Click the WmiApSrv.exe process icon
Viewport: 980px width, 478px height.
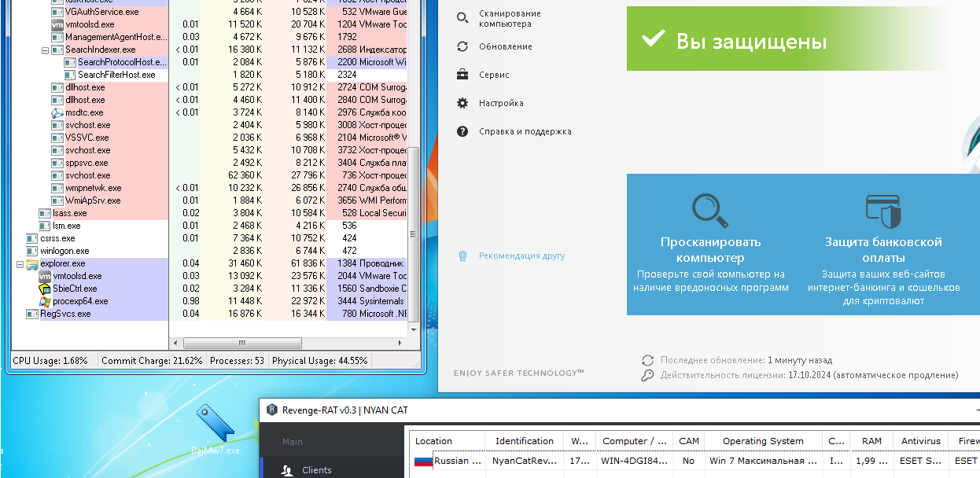[57, 200]
